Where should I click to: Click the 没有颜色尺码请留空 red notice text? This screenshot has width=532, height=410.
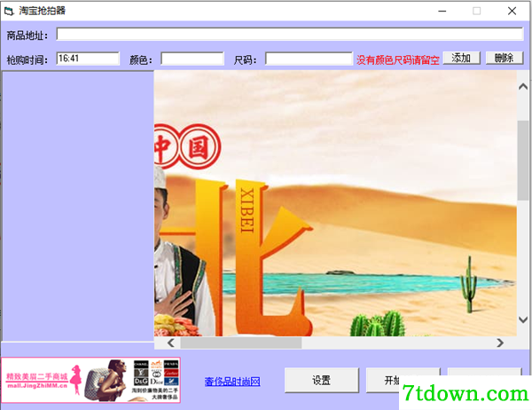coord(397,59)
